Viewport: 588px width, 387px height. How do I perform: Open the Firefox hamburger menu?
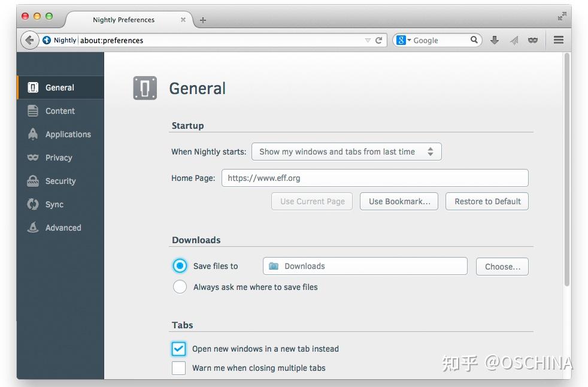pyautogui.click(x=558, y=40)
